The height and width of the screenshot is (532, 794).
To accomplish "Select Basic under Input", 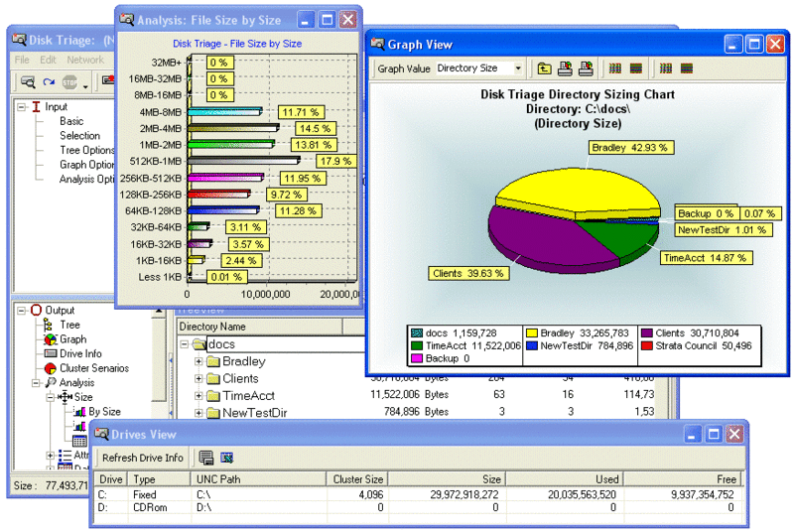I will tap(71, 121).
